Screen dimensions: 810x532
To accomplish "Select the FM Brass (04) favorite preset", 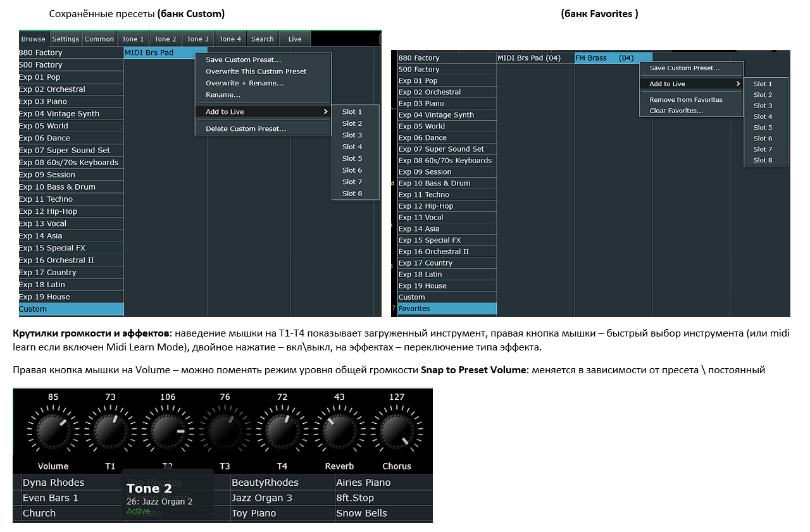I will 613,58.
